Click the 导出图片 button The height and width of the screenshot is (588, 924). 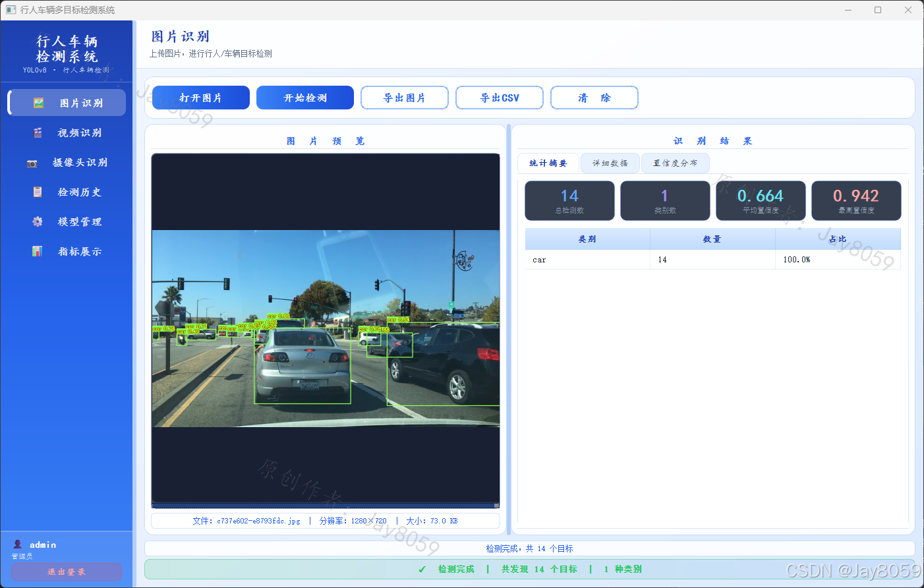(405, 98)
